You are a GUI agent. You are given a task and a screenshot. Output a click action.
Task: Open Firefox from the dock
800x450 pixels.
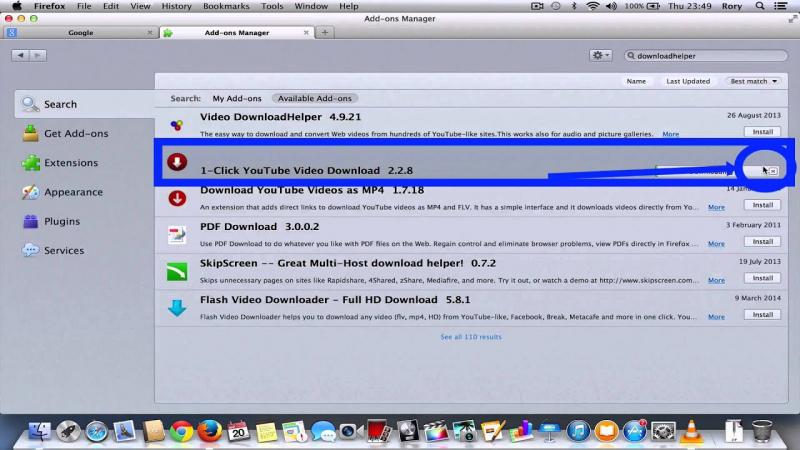[x=209, y=432]
